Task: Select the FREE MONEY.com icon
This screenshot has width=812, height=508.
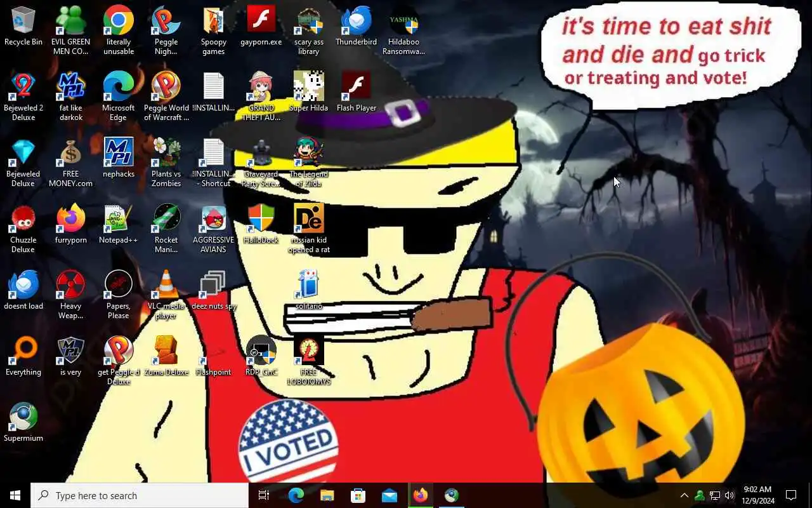Action: click(71, 163)
